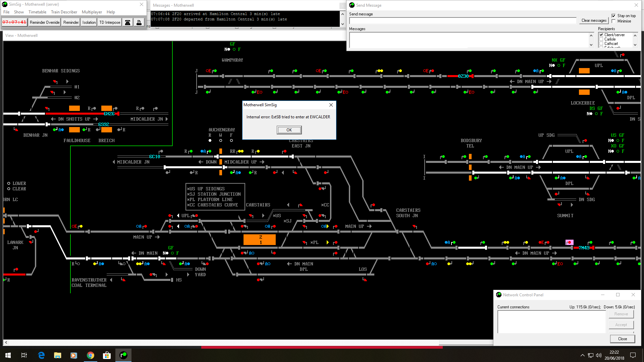This screenshot has height=362, width=644.
Task: Select the LOWER crossing control
Action: pos(9,183)
